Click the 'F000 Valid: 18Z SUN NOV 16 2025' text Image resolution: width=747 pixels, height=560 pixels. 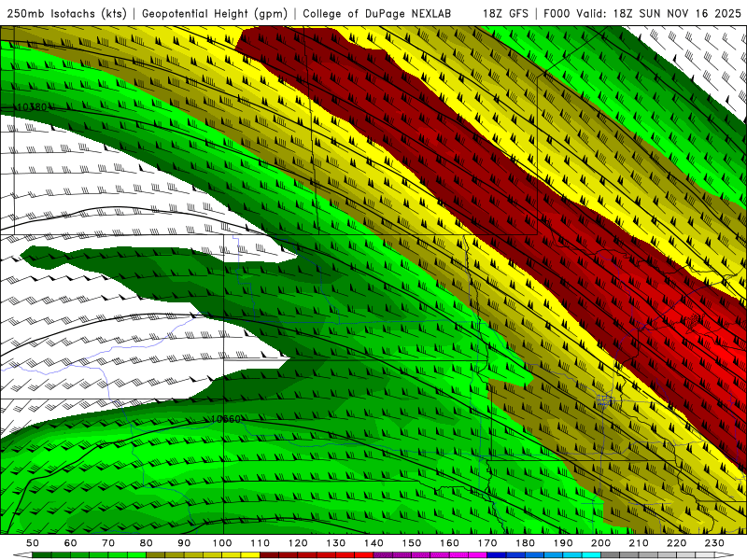tap(642, 13)
